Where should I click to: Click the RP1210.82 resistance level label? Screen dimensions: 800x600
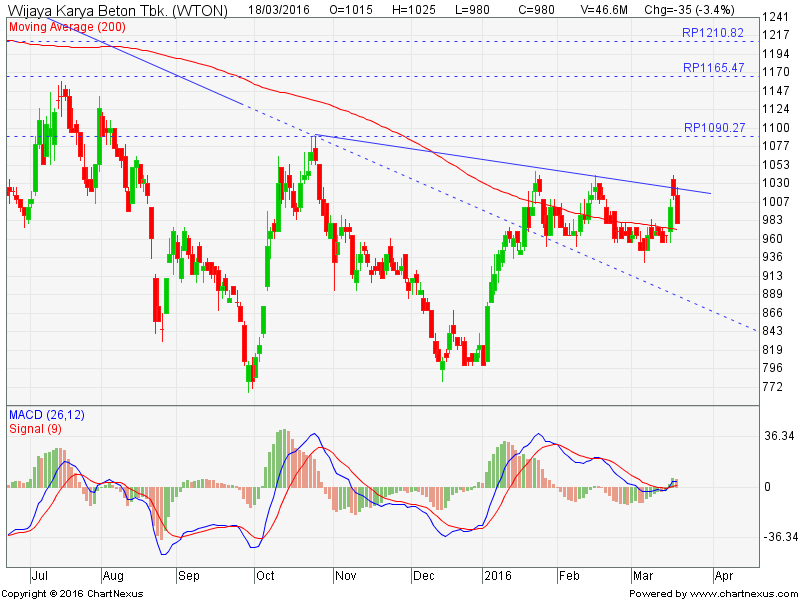tap(713, 33)
